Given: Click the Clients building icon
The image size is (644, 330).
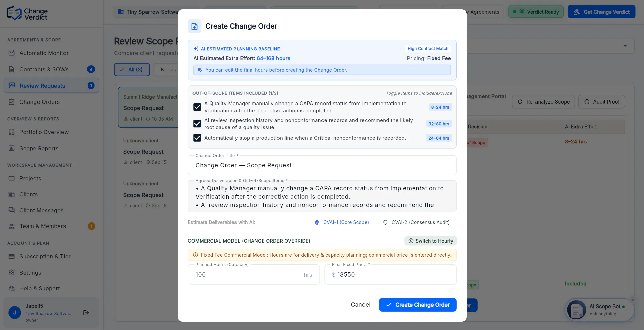Looking at the screenshot, I should click(x=12, y=194).
